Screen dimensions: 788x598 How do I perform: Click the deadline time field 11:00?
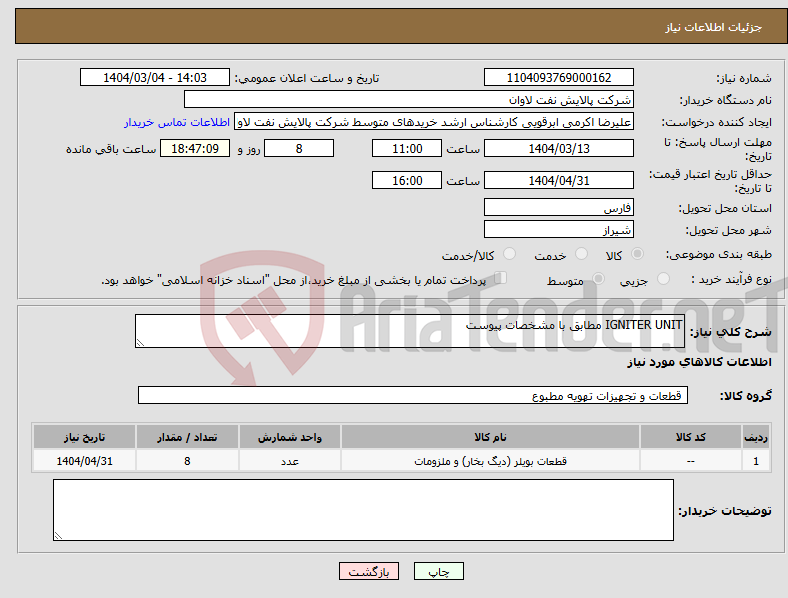[407, 148]
